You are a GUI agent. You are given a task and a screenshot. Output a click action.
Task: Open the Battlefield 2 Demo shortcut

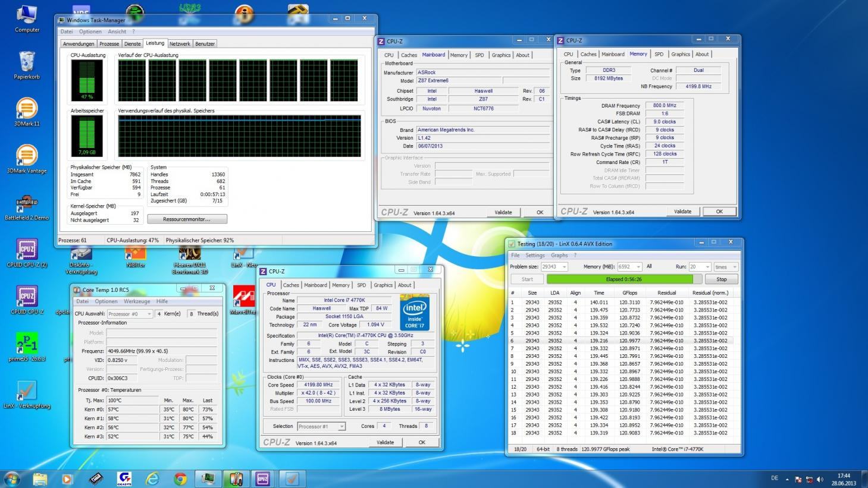27,207
